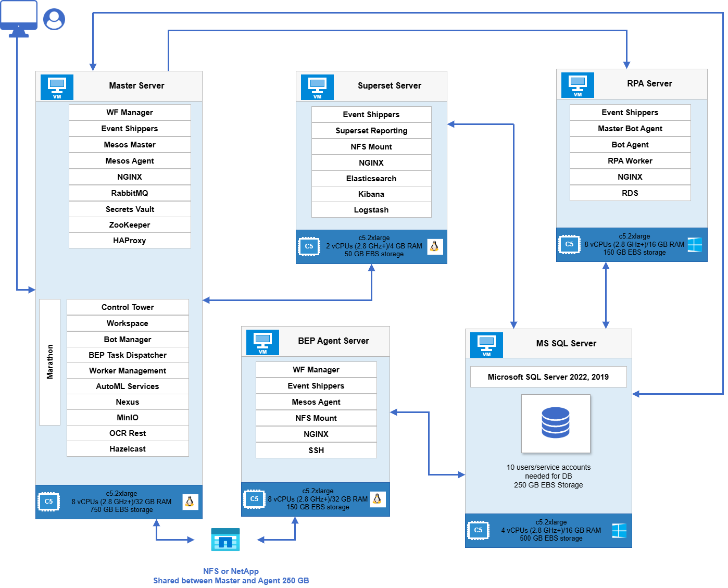Click the desktop monitor client icon
Viewport: 728px width, 588px height.
(19, 19)
